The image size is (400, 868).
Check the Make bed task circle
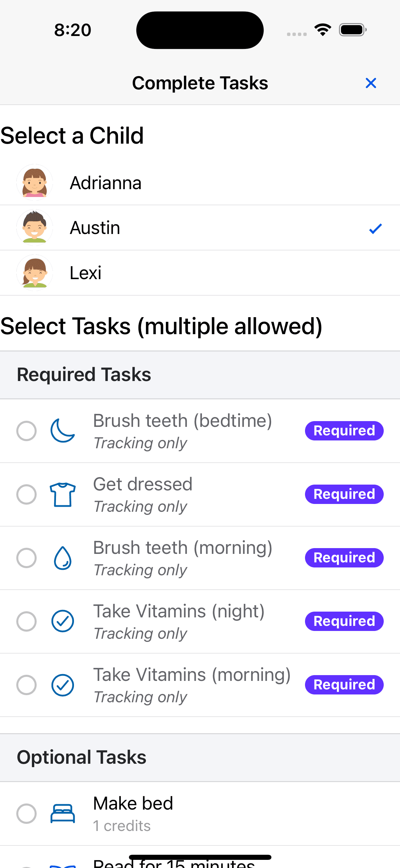26,813
